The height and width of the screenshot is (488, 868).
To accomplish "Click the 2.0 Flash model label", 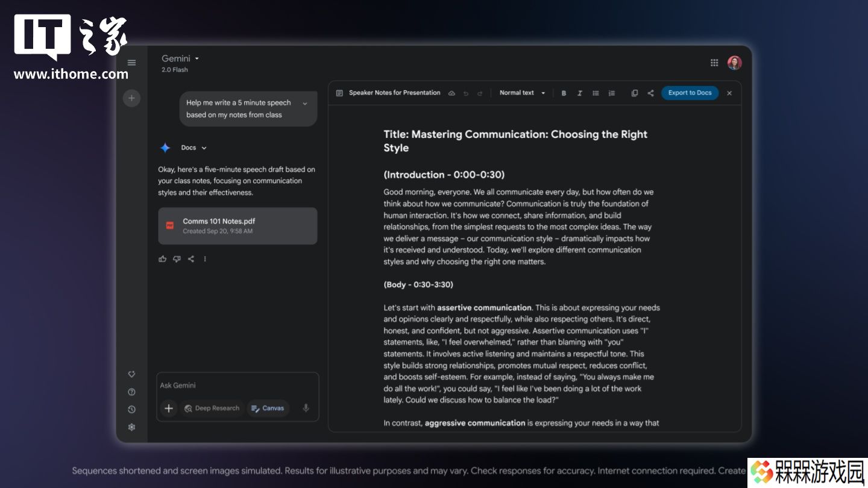I will [175, 70].
